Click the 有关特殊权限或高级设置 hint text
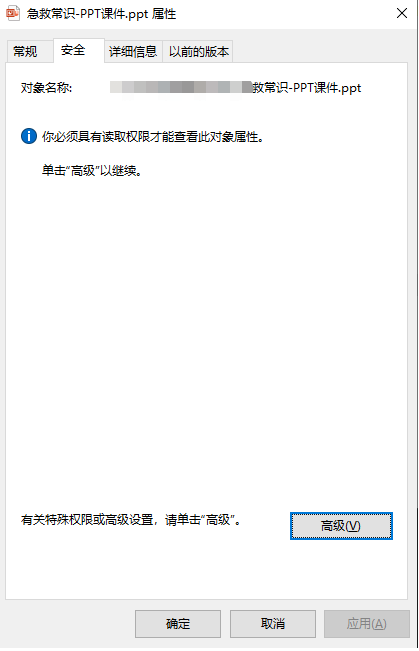 pyautogui.click(x=131, y=520)
